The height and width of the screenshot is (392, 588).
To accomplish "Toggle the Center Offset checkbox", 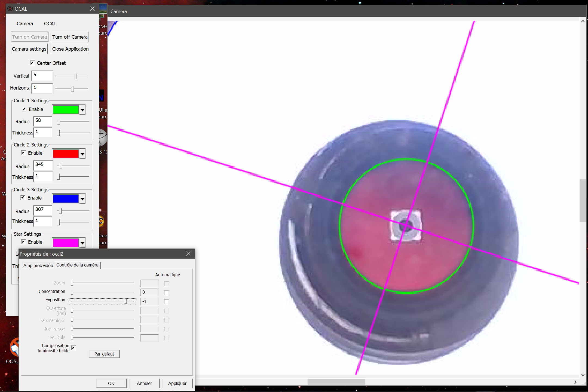I will pos(32,63).
